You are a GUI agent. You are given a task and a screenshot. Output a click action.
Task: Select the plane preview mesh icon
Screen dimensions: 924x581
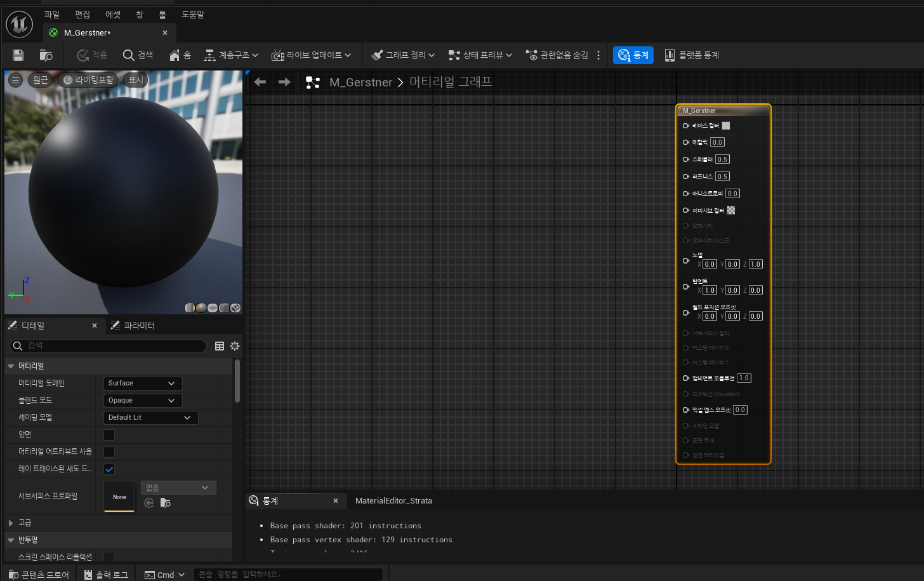213,308
